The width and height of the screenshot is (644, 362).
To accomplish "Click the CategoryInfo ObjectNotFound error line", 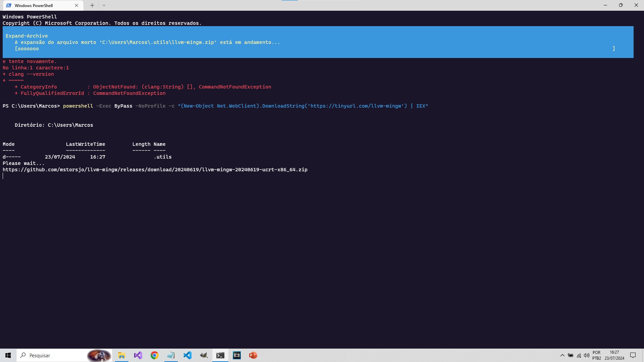I will point(143,87).
